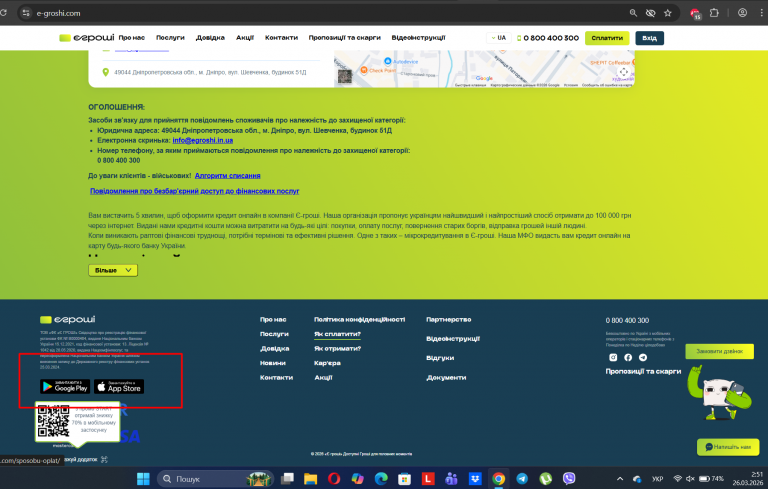Expand the UA language dropdown
Viewport: 768px width, 489px height.
click(499, 38)
